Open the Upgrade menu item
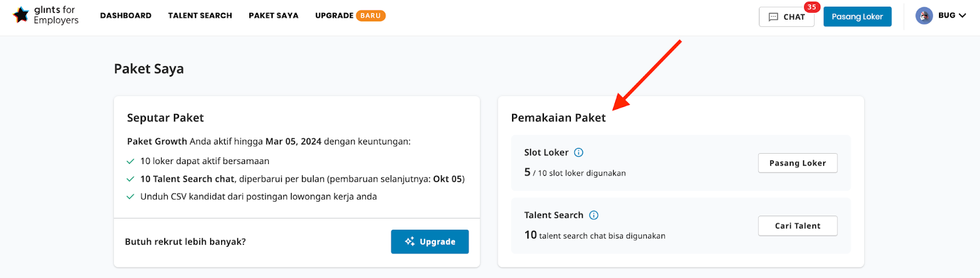980x278 pixels. [334, 16]
